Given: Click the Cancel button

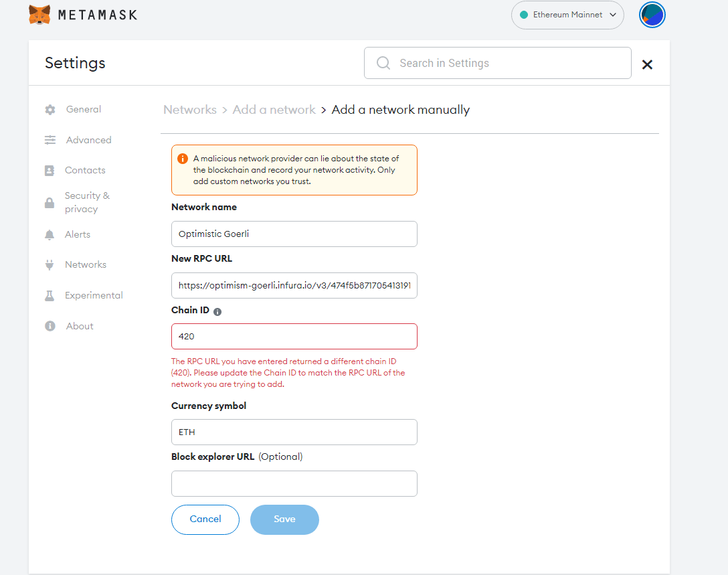Looking at the screenshot, I should pos(205,519).
